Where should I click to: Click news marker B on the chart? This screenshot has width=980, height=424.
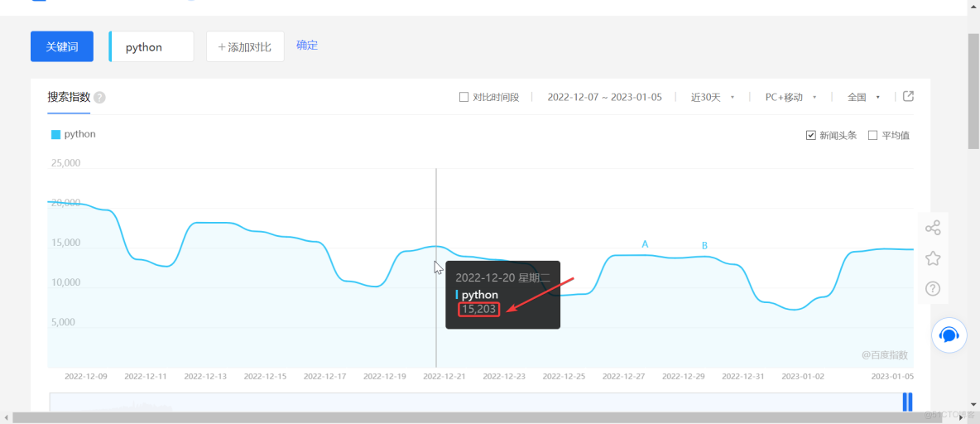tap(704, 246)
